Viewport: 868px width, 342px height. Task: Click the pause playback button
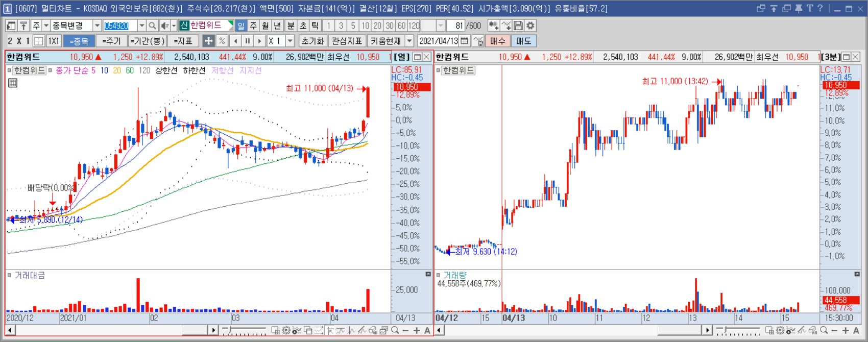click(x=247, y=41)
